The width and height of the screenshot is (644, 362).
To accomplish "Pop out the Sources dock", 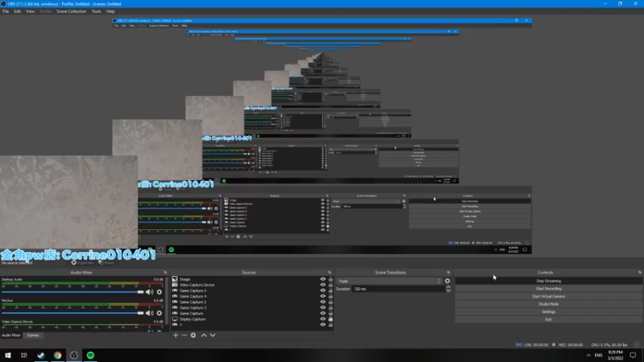I will tap(329, 272).
